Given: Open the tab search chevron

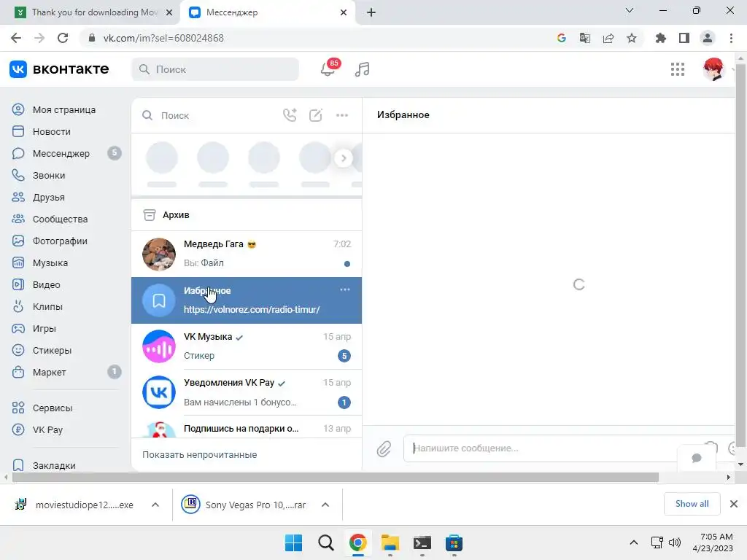Looking at the screenshot, I should [630, 10].
